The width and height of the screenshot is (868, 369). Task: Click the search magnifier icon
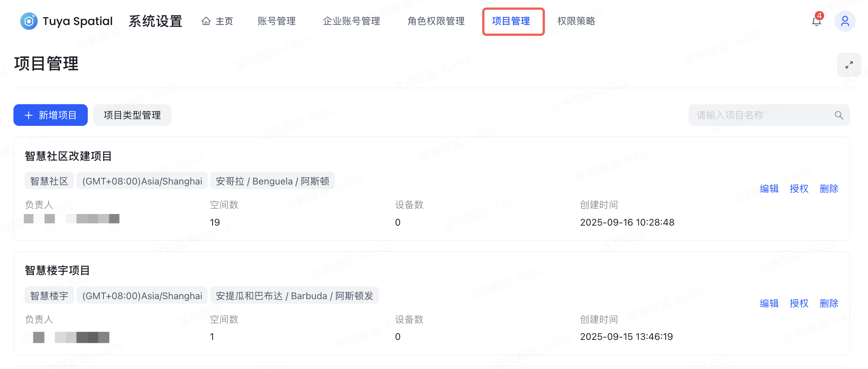[x=839, y=115]
